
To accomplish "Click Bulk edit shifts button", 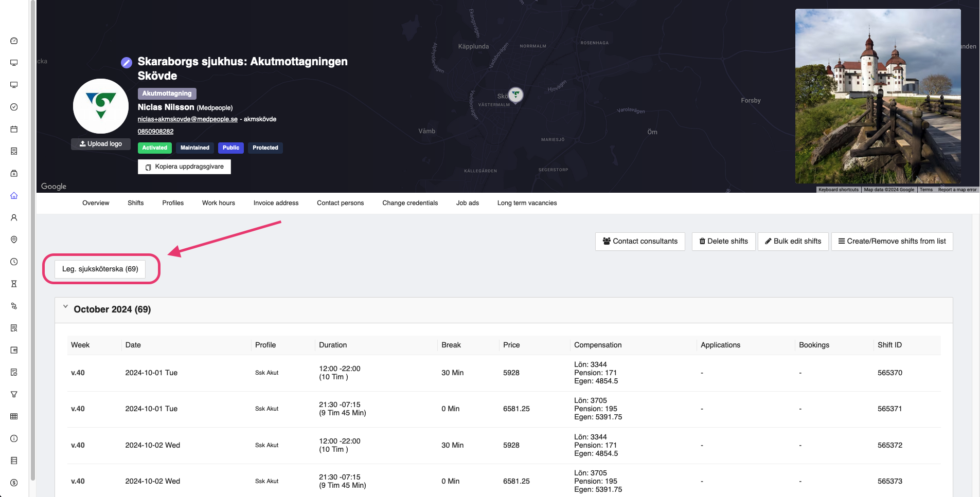I will coord(793,242).
